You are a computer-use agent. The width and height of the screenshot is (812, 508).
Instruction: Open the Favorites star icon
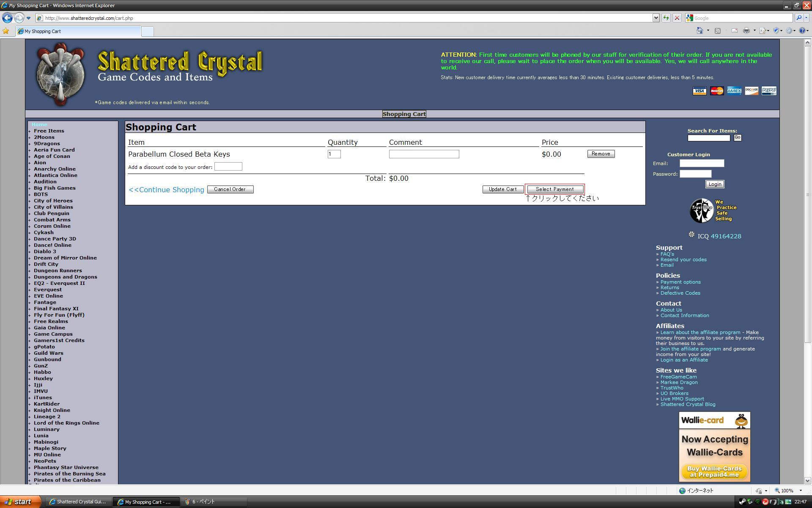click(x=6, y=31)
